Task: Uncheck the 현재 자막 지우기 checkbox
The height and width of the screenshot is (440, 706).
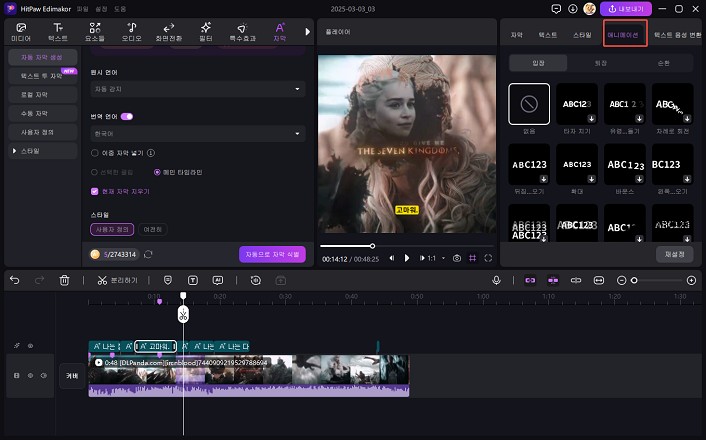Action: coord(94,190)
